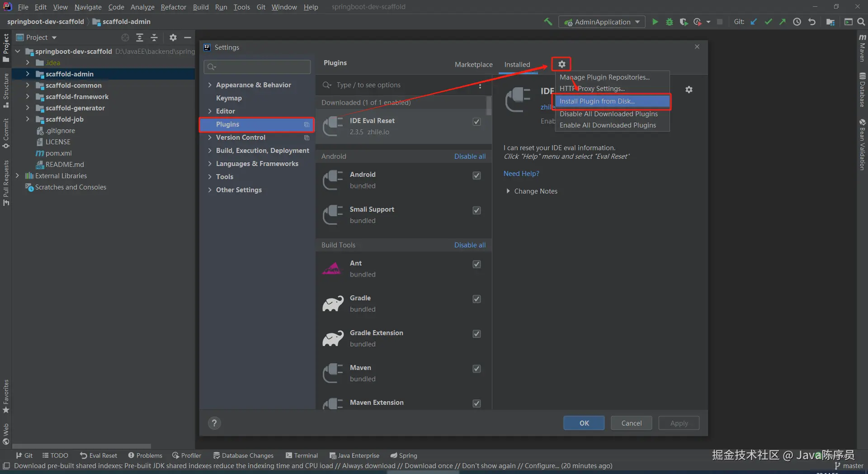Run with Coverage icon in toolbar
Viewport: 868px width, 474px height.
[x=684, y=22]
